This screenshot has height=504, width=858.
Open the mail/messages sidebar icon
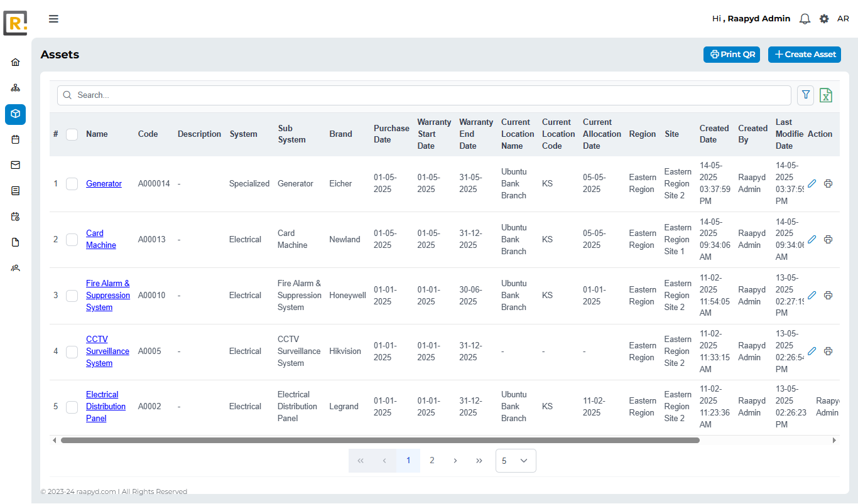point(15,164)
